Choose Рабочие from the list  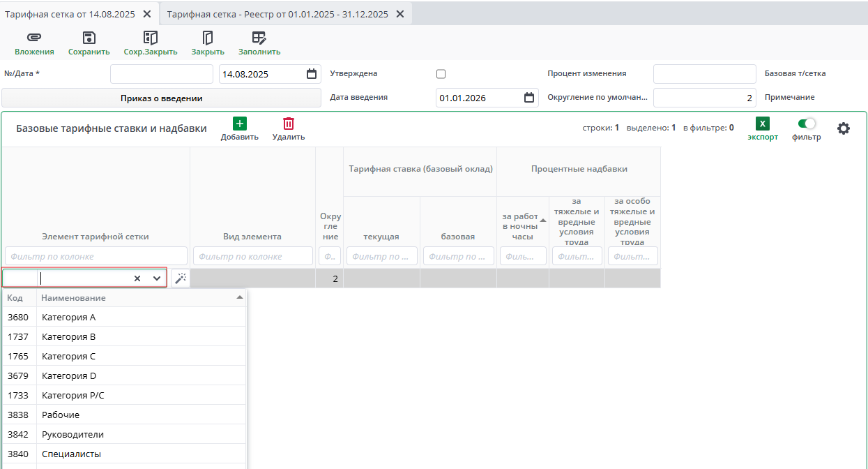[124, 415]
